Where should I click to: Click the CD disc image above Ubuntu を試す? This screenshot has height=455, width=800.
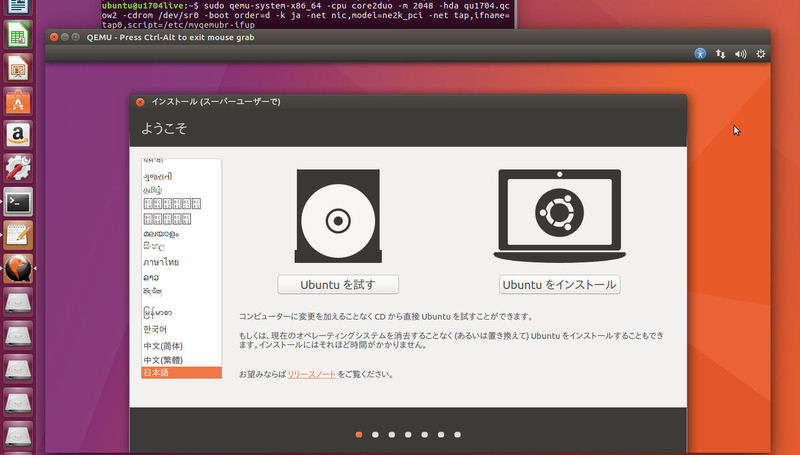(x=338, y=216)
